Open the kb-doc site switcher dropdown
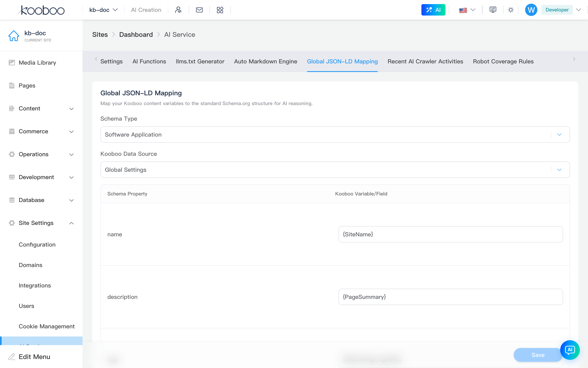Viewport: 588px width, 368px height. tap(104, 10)
